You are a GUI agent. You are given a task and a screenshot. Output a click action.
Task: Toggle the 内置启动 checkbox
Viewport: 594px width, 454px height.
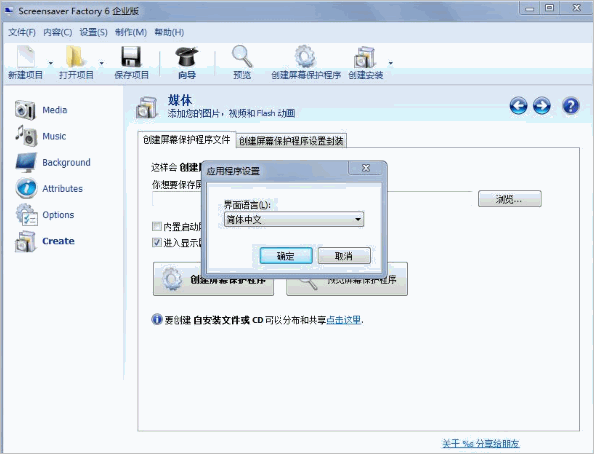pyautogui.click(x=157, y=227)
